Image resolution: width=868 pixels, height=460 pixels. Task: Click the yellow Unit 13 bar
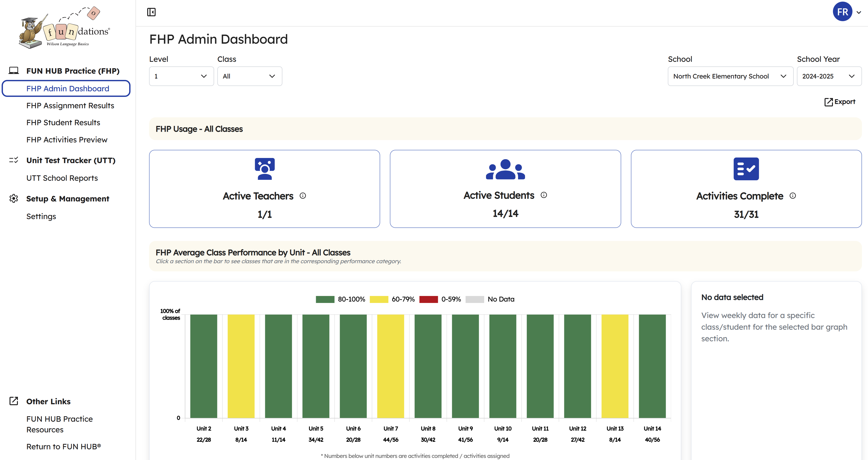click(615, 366)
